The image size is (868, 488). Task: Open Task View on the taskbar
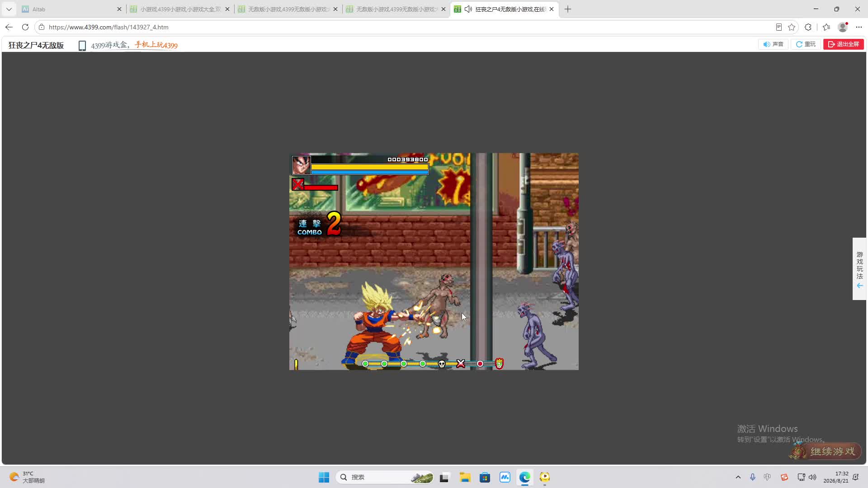click(x=444, y=477)
